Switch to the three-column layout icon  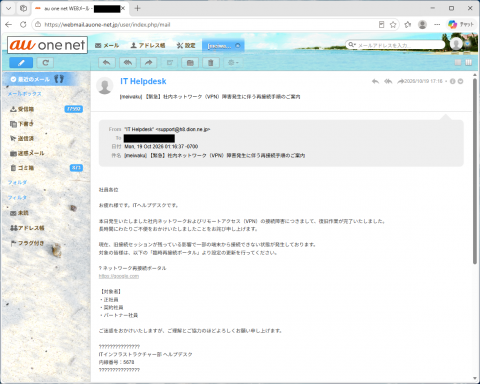pyautogui.click(x=469, y=62)
